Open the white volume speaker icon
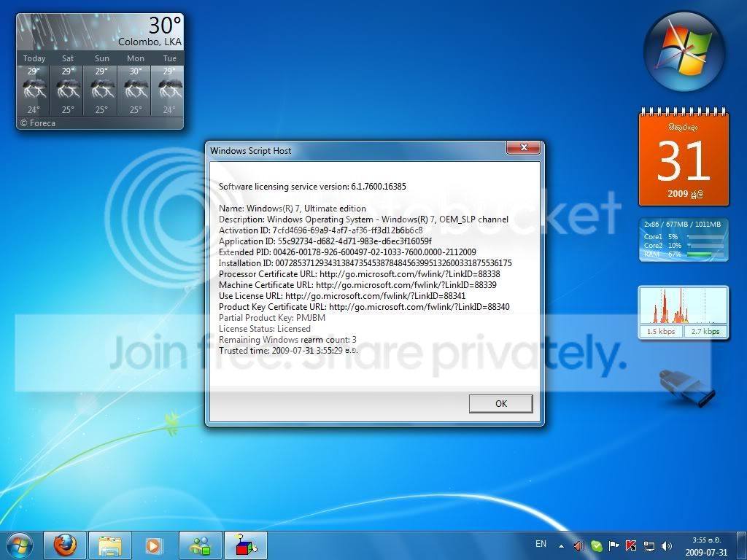This screenshot has height=560, width=747. click(x=667, y=546)
